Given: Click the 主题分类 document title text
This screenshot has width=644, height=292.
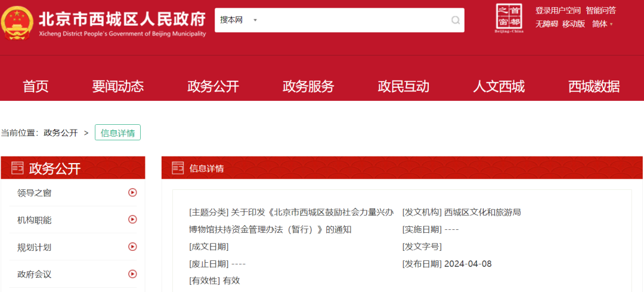Looking at the screenshot, I should (x=291, y=222).
